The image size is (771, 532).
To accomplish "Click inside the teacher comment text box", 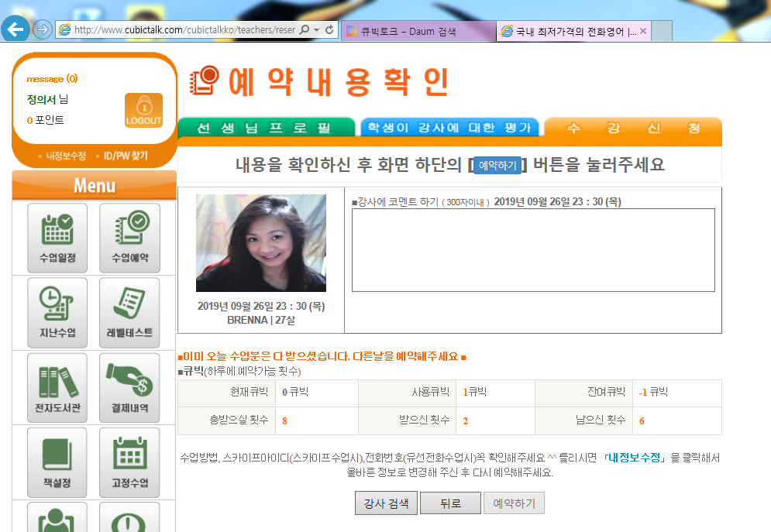I will point(533,250).
